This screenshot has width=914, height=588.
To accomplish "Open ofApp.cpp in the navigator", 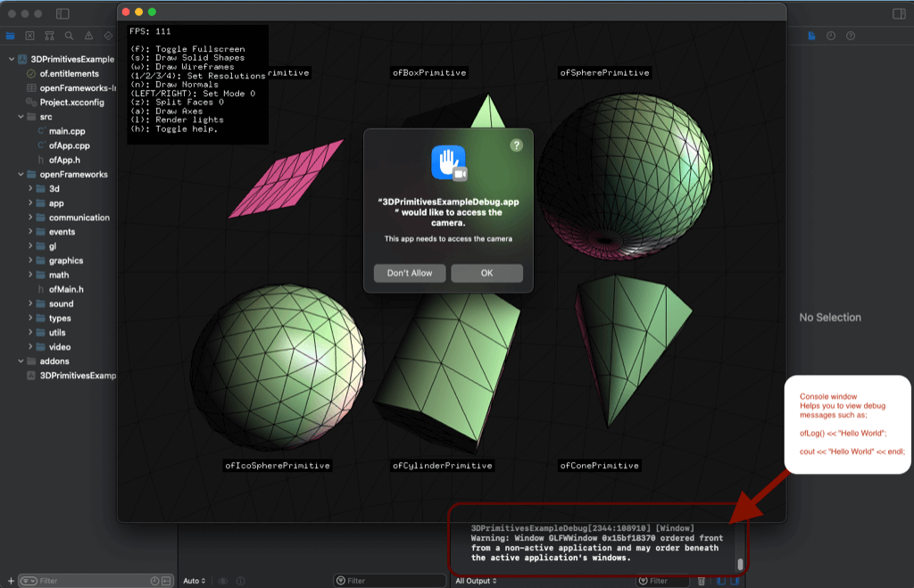I will (69, 145).
